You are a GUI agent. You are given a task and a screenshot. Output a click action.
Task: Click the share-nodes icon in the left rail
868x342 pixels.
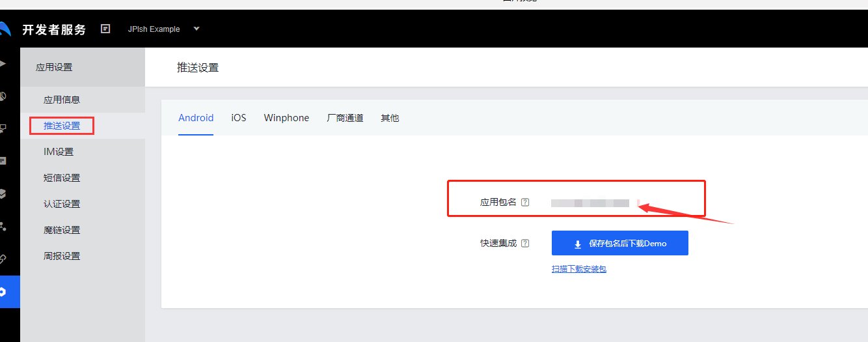click(x=3, y=226)
